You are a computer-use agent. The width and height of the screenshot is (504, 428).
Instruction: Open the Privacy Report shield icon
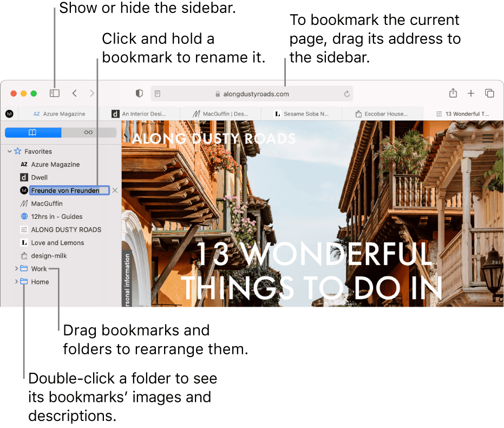click(x=139, y=93)
